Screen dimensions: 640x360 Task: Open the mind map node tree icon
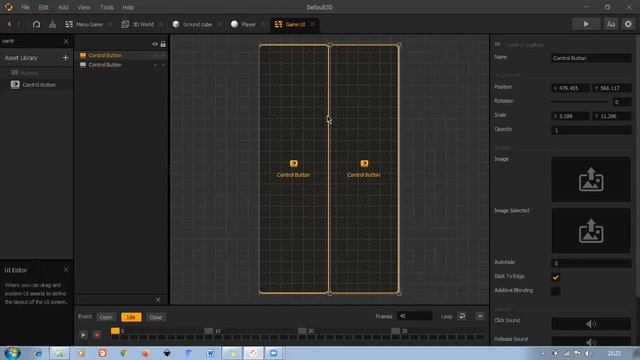pos(53,24)
